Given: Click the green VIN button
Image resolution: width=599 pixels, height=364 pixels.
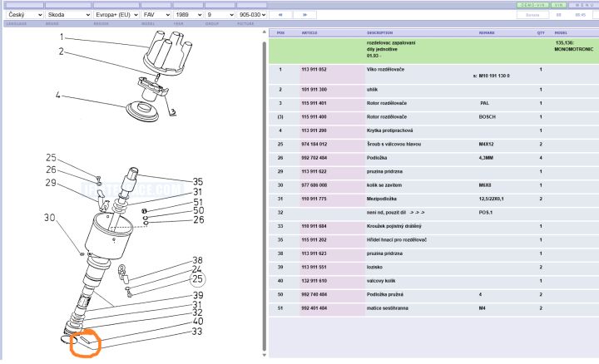Looking at the screenshot, I should (x=559, y=5).
